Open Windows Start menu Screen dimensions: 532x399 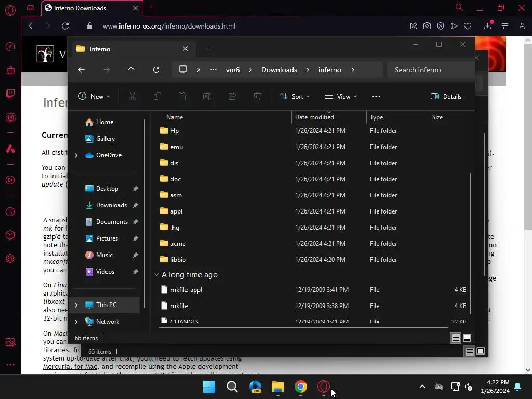point(209,387)
